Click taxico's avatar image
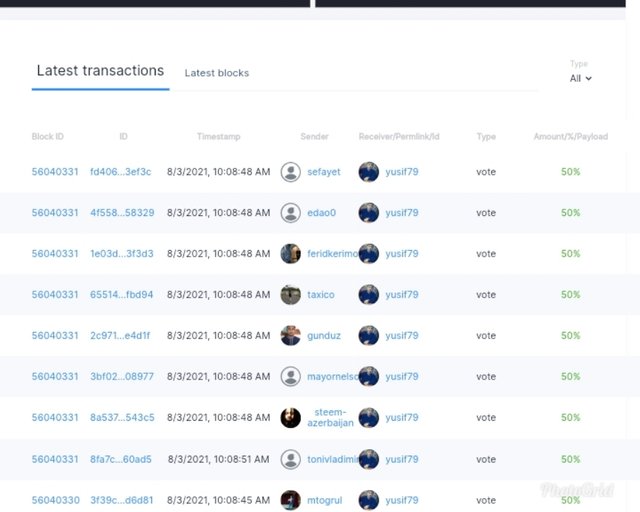 (x=291, y=294)
